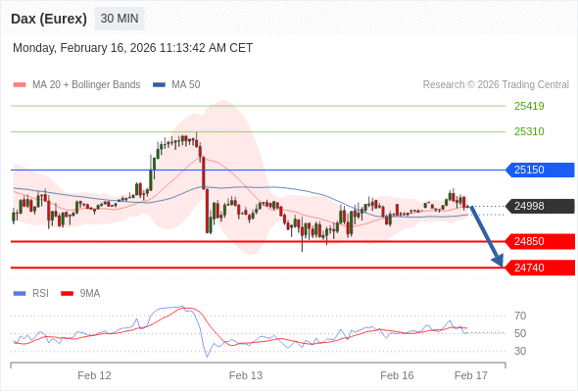
Task: Click the red 24740 support price tag
Action: click(x=540, y=268)
